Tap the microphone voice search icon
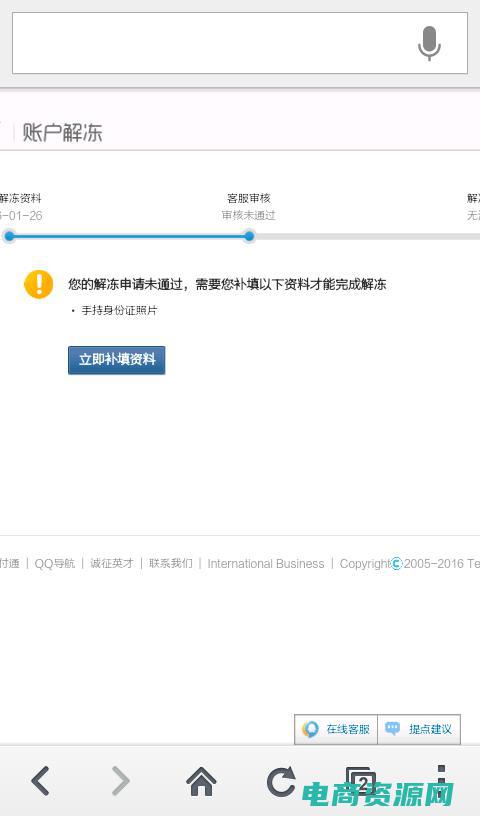480x816 pixels. (429, 44)
